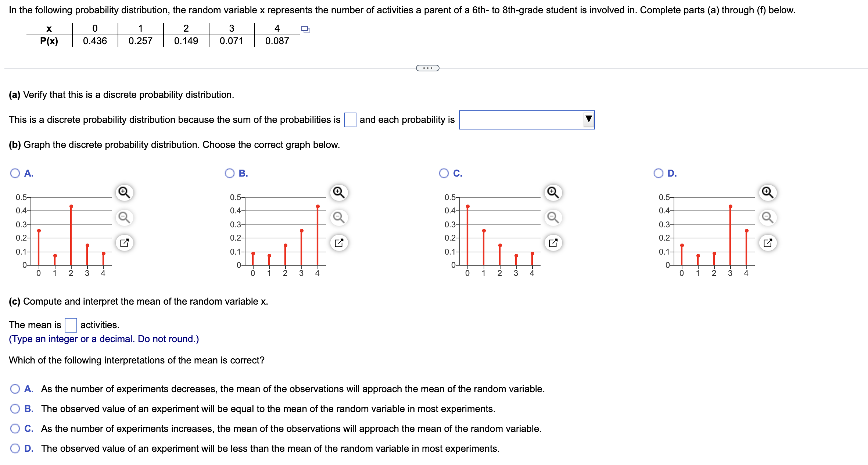Select graph option D radio button

click(x=659, y=173)
